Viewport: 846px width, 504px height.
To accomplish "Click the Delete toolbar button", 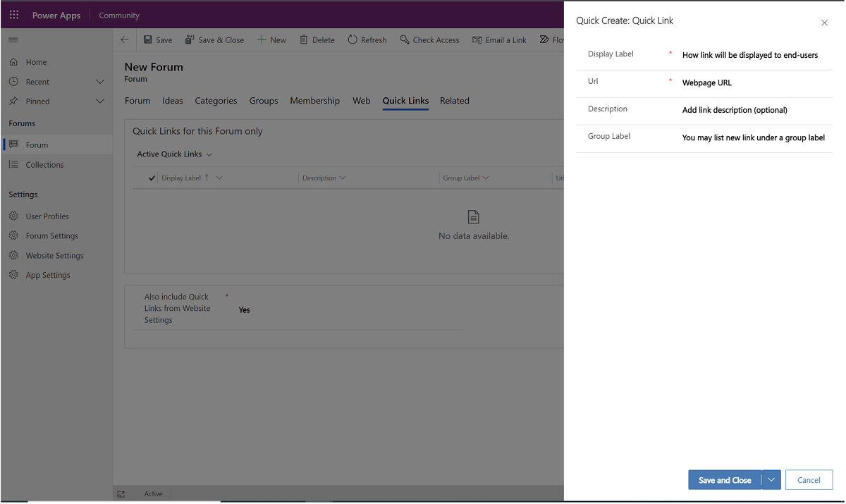I will (x=317, y=40).
